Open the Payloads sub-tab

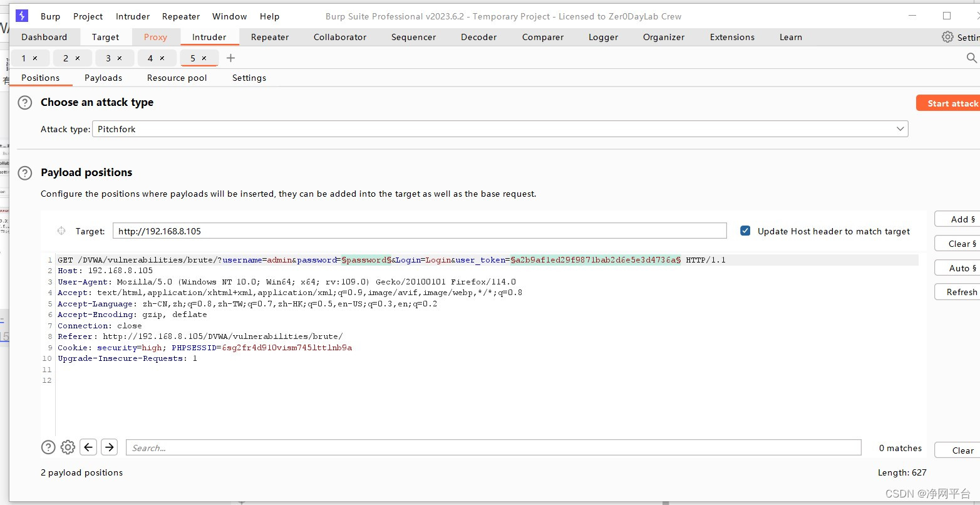103,78
